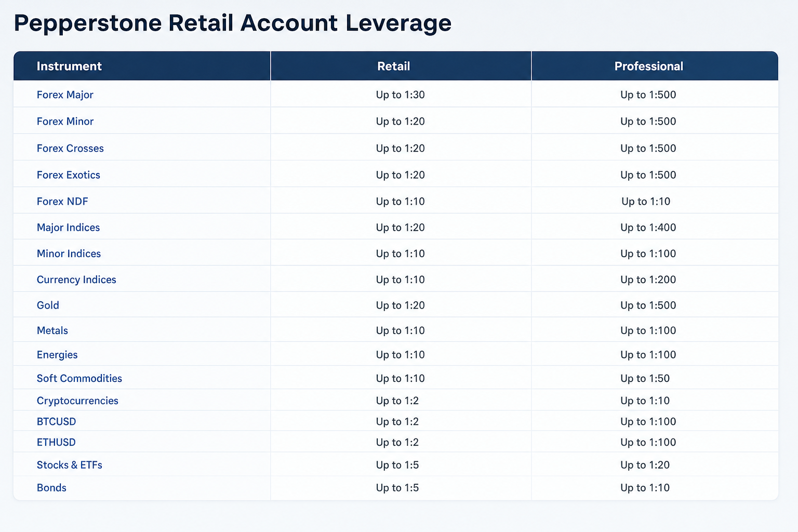Select the Major Indices retail leverage value
This screenshot has height=532, width=798.
401,227
